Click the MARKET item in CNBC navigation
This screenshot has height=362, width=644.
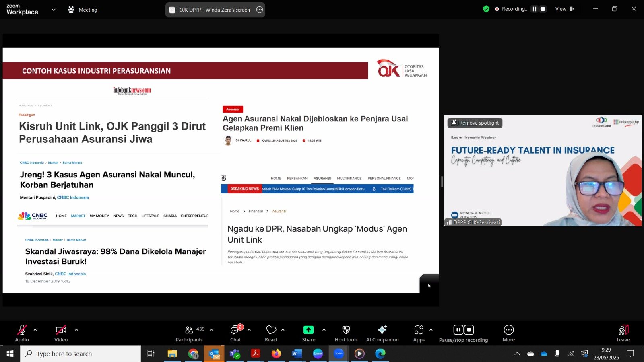pyautogui.click(x=78, y=216)
